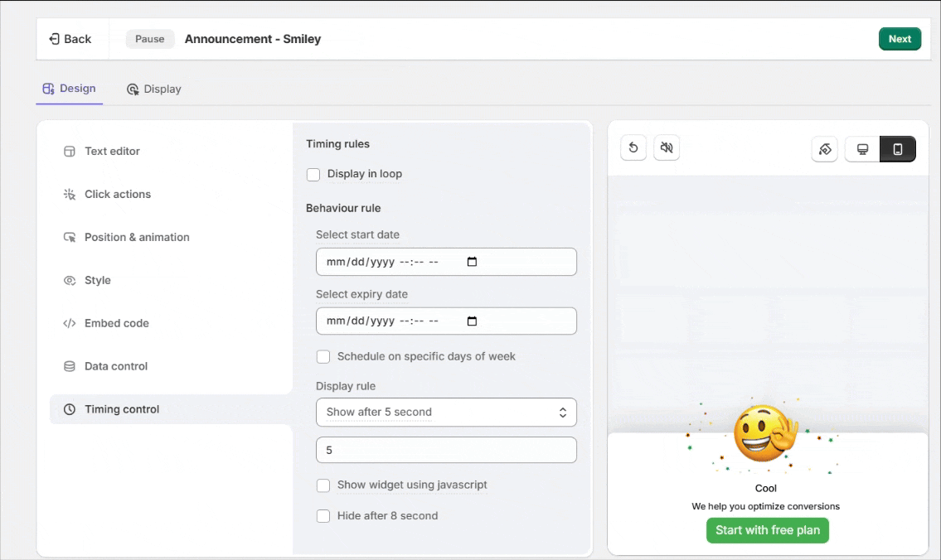
Task: Switch to the Display tab
Action: [154, 89]
